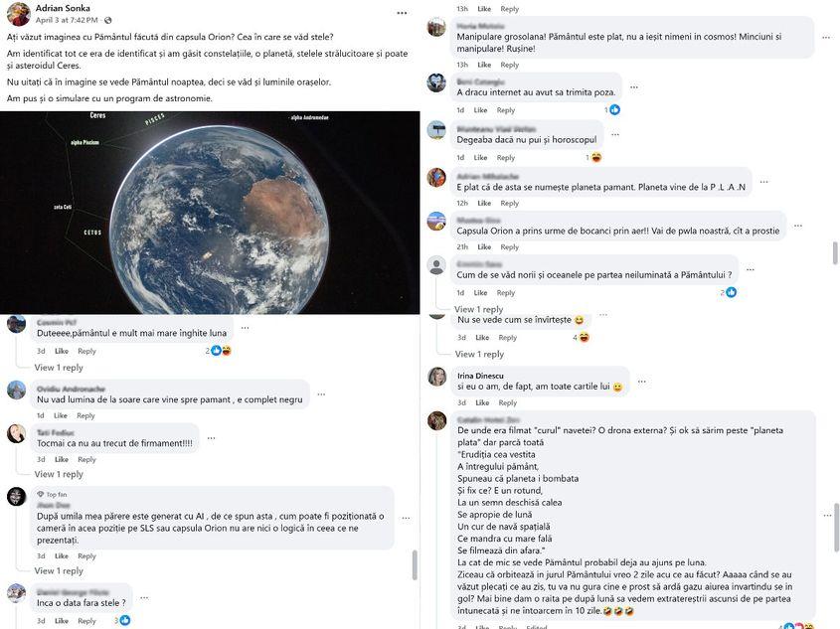Open options menu for 'E plat că de asta' comment
The height and width of the screenshot is (629, 840).
(x=766, y=181)
